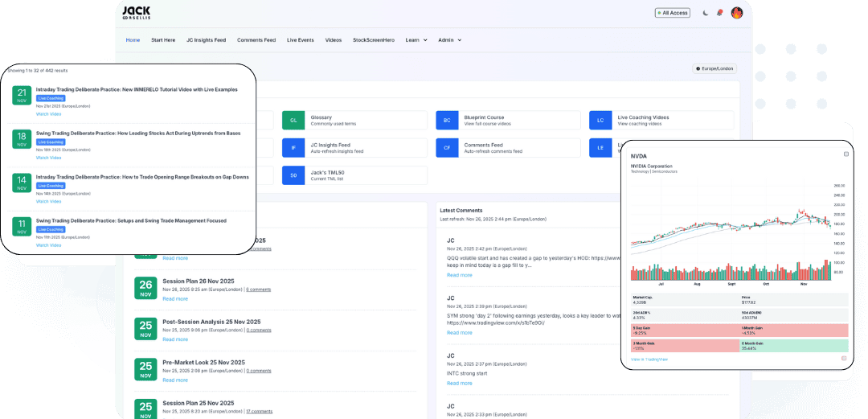Image resolution: width=868 pixels, height=419 pixels.
Task: Open the Live Events page
Action: tap(300, 40)
